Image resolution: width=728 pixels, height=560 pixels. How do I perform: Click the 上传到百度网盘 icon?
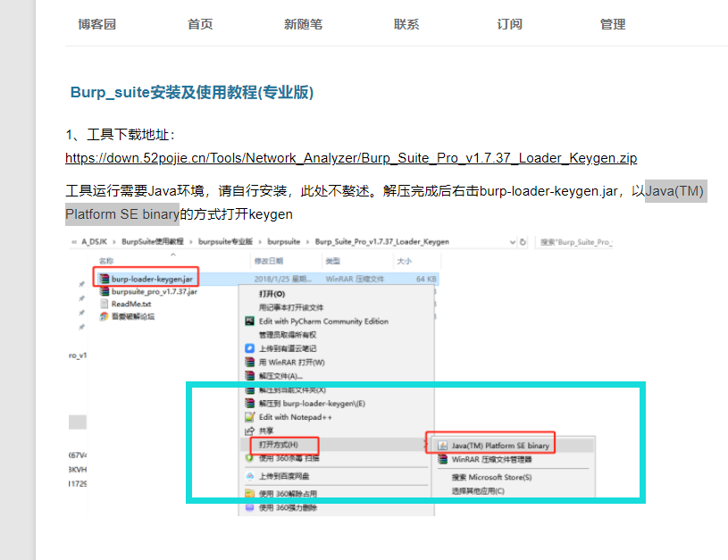click(248, 476)
